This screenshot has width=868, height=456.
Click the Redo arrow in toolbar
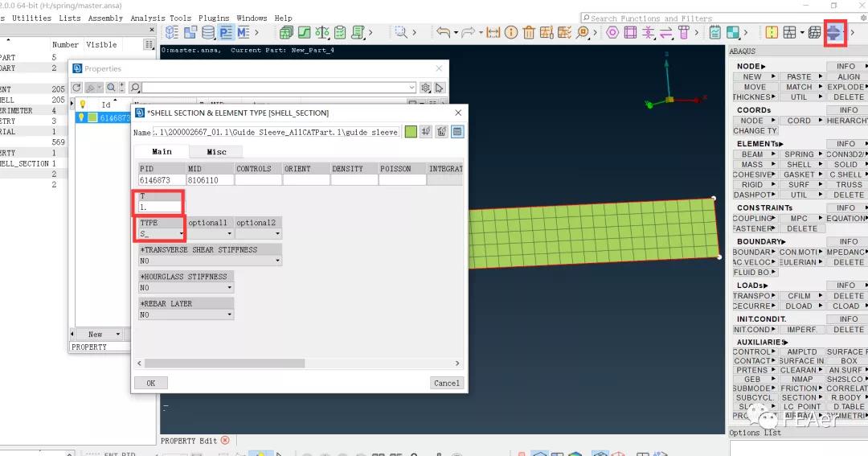[469, 32]
